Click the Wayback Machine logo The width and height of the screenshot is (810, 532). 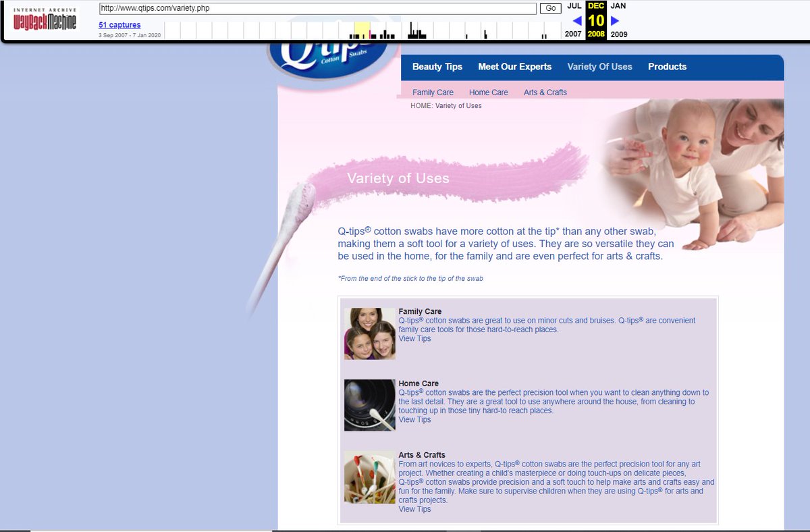click(45, 21)
